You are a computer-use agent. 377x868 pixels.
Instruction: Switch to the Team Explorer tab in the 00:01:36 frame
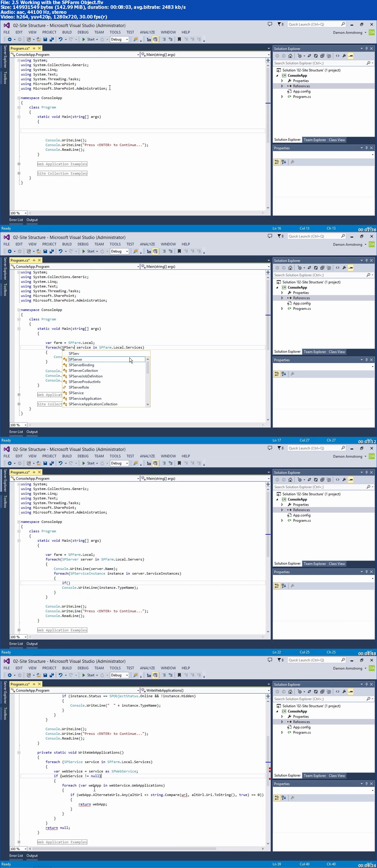[315, 140]
